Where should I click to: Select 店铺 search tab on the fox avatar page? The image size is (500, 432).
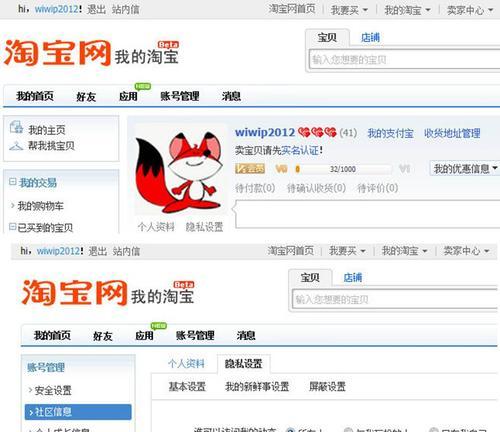[371, 37]
